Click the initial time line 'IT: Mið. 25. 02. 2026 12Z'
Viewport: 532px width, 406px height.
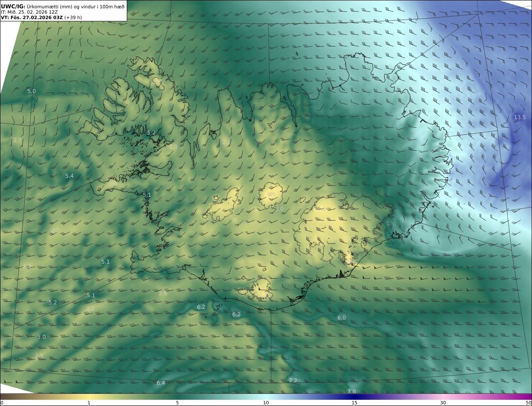coord(29,12)
